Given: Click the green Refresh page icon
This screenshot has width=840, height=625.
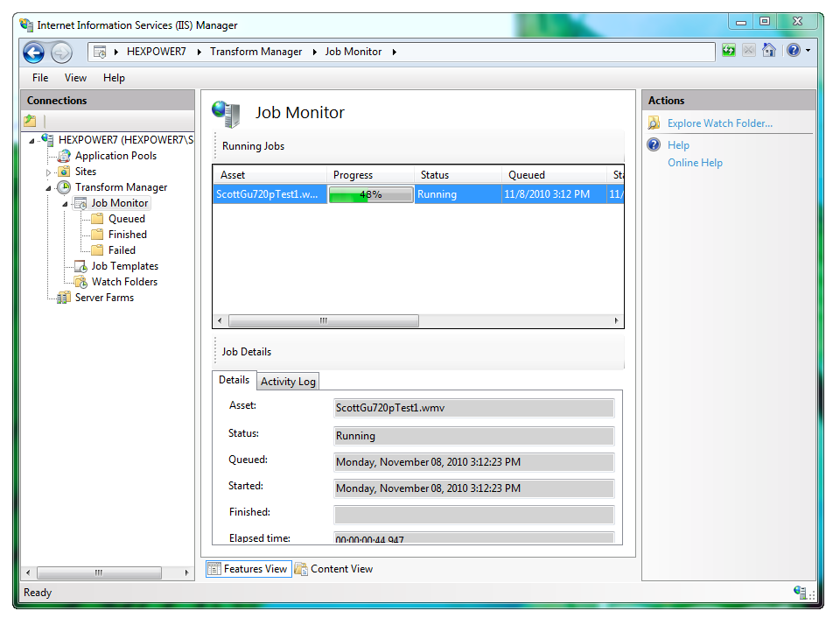Looking at the screenshot, I should point(729,51).
